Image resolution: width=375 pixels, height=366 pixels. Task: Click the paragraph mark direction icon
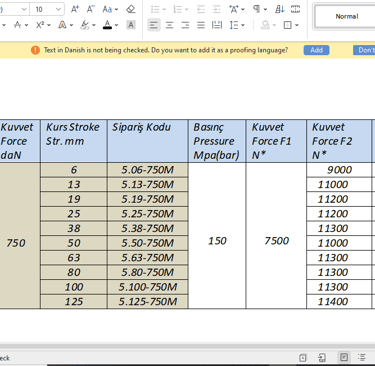coord(256,9)
